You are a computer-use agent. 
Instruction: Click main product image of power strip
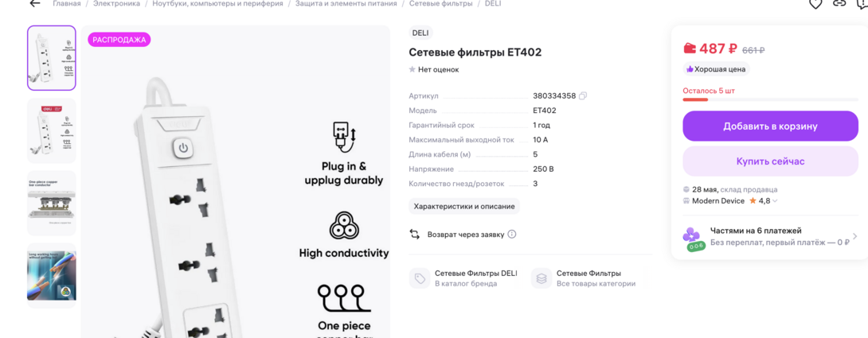(235, 183)
